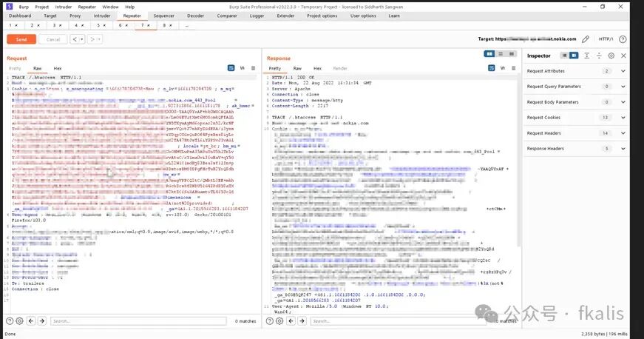Screen dimensions: 644x339
Task: Click the response vertical scrollbar
Action: [x=519, y=162]
